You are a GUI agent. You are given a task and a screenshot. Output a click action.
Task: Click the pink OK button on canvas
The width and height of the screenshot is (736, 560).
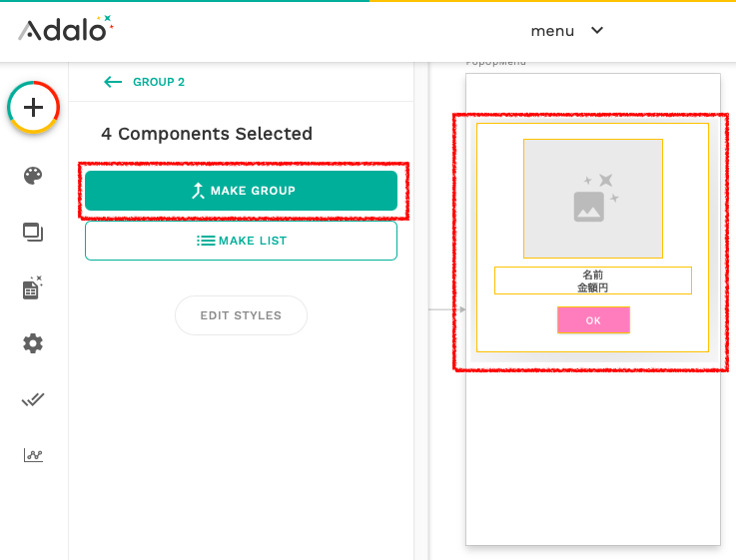(x=593, y=319)
